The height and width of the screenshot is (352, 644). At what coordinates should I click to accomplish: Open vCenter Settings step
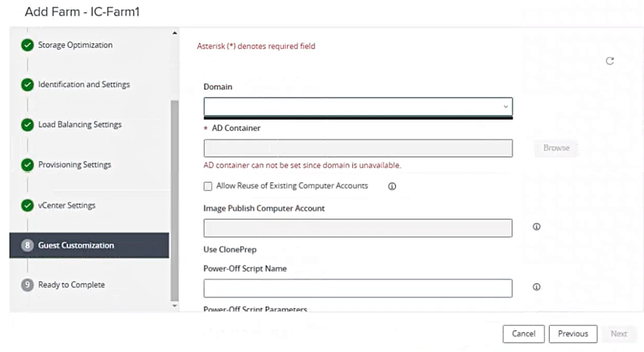tap(67, 205)
